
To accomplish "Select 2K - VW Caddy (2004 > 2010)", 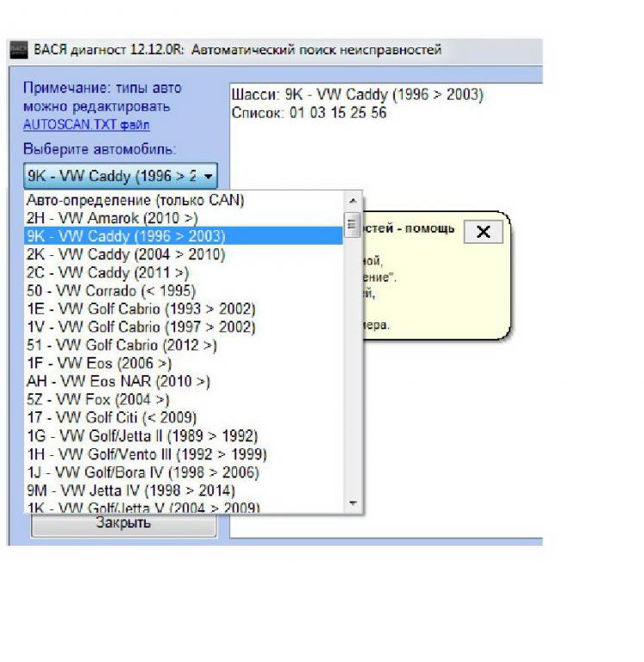I will click(184, 254).
